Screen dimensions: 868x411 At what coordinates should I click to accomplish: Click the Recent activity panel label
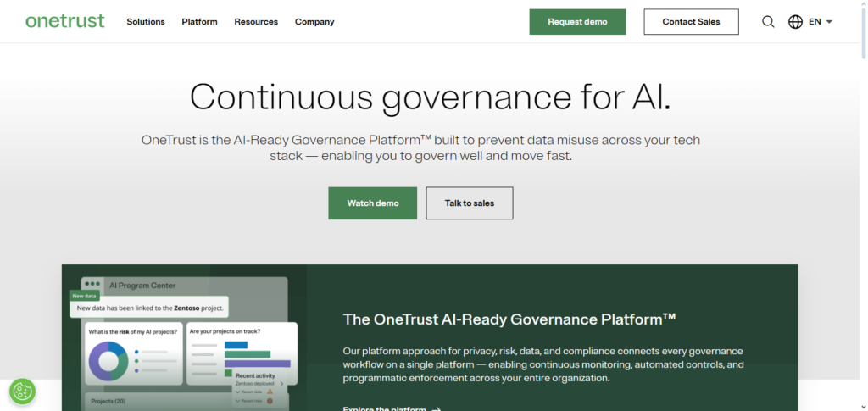click(254, 375)
